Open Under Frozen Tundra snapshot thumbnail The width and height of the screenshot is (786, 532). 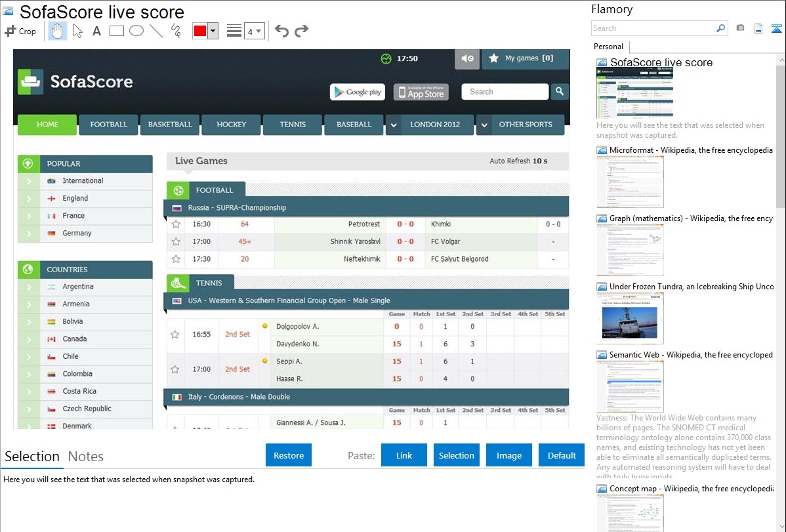[630, 319]
